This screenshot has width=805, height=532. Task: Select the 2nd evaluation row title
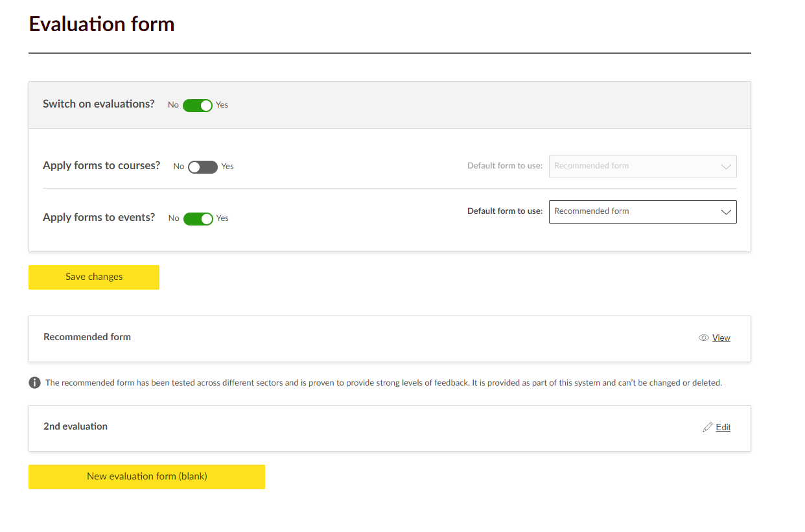(75, 426)
